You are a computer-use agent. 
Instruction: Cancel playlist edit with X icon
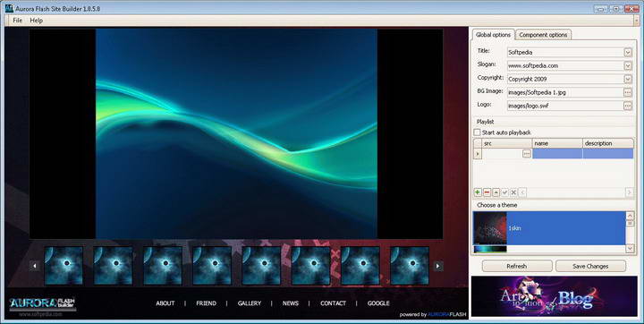(x=513, y=192)
